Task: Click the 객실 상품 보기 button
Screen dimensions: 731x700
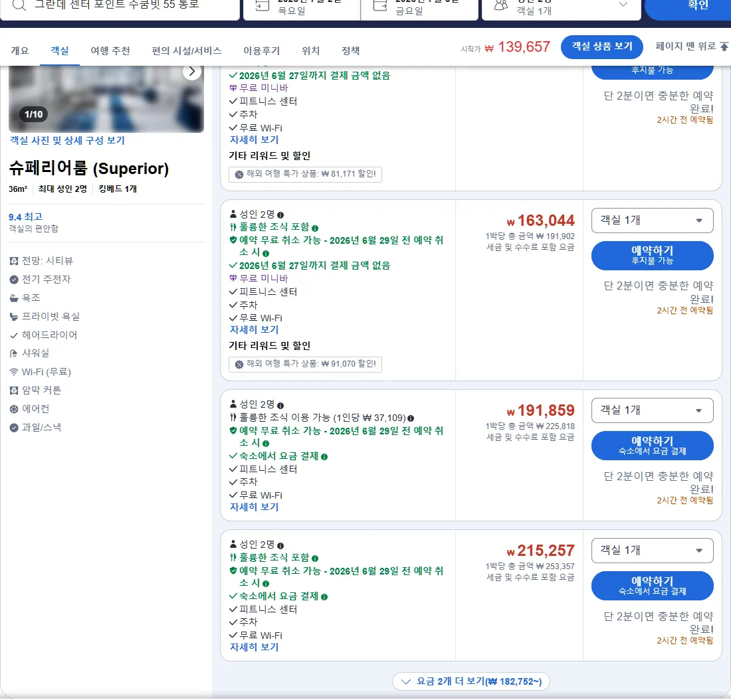Action: [602, 46]
